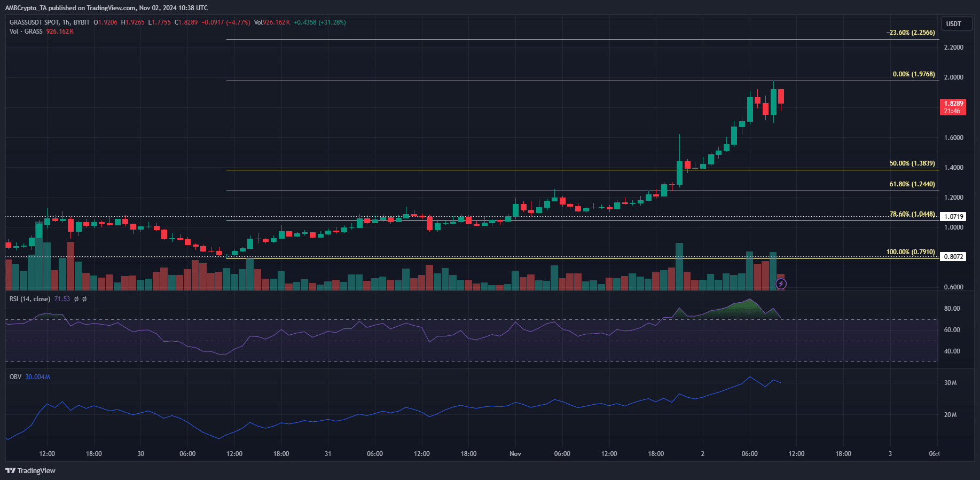980x480 pixels.
Task: Click the 80.00 RSI axis tick
Action: [x=952, y=309]
